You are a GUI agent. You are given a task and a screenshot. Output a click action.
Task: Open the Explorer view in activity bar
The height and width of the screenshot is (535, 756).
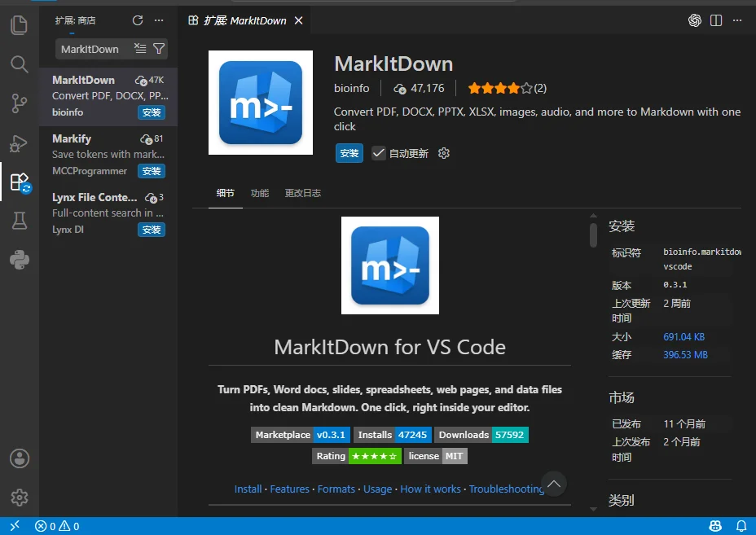20,25
